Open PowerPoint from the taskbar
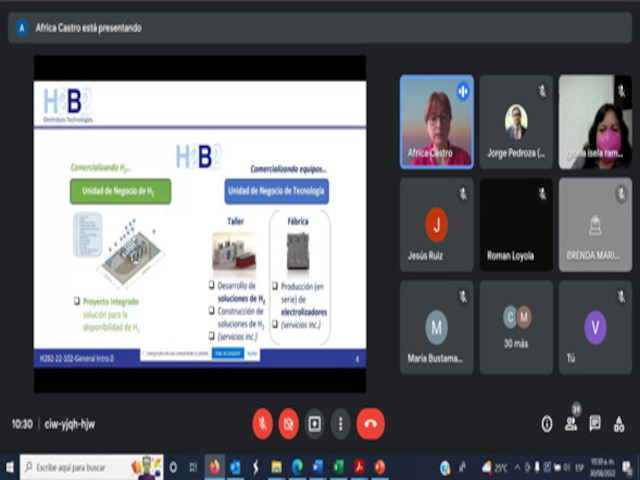This screenshot has height=480, width=640. 380,467
